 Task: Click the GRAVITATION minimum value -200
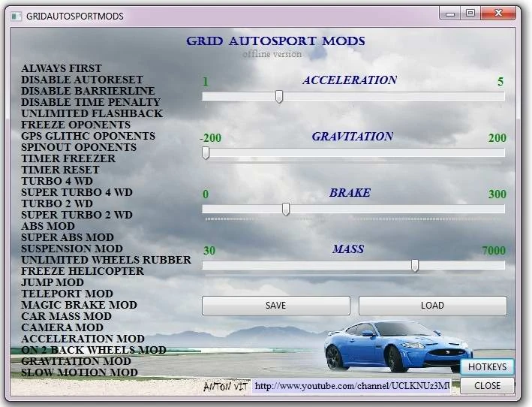(x=210, y=138)
